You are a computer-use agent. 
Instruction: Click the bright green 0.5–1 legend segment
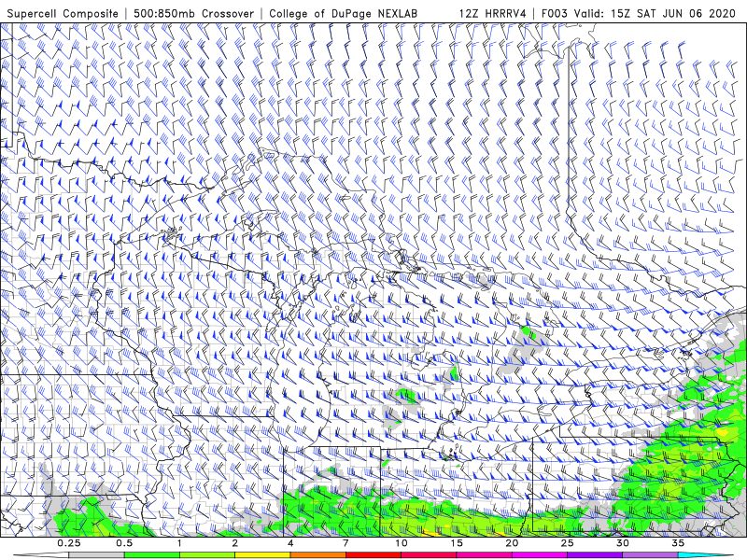151,555
